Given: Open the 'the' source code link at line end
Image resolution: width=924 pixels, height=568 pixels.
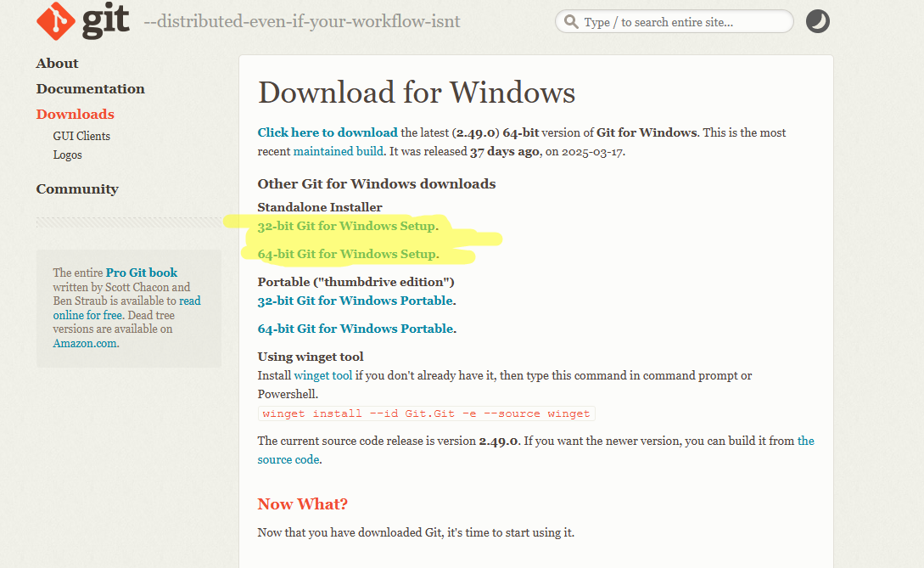Looking at the screenshot, I should tap(805, 441).
